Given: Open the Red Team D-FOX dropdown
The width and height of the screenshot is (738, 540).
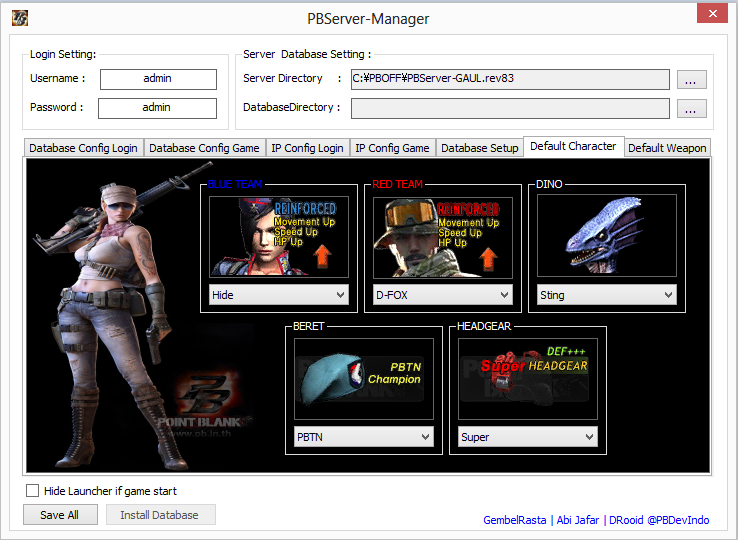Looking at the screenshot, I should click(442, 295).
